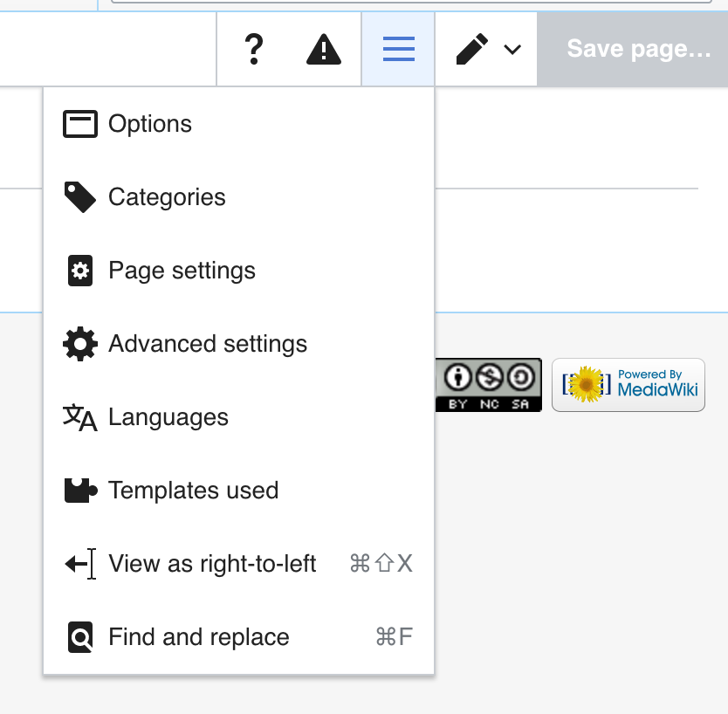
Task: Select Options from the menu
Action: pyautogui.click(x=150, y=124)
